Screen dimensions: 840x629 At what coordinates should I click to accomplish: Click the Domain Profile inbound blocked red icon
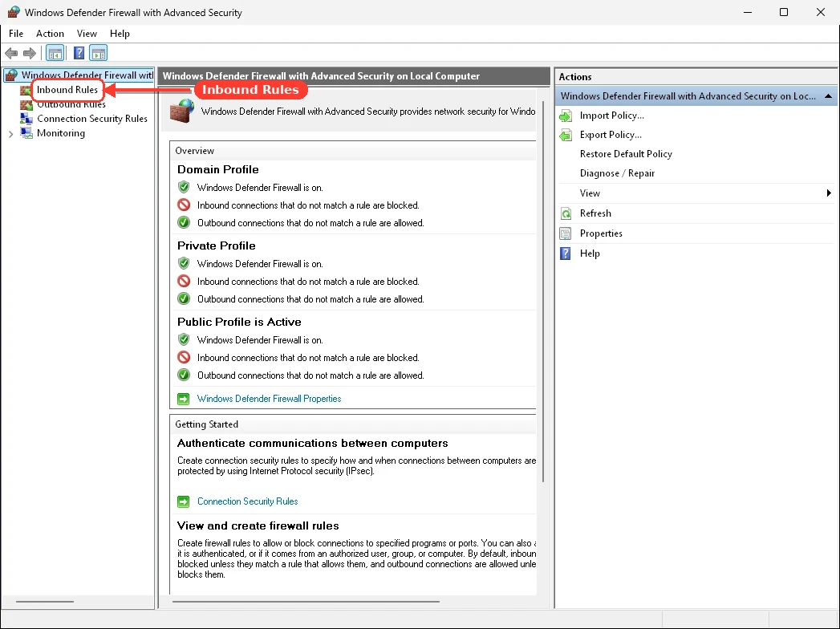(x=184, y=205)
